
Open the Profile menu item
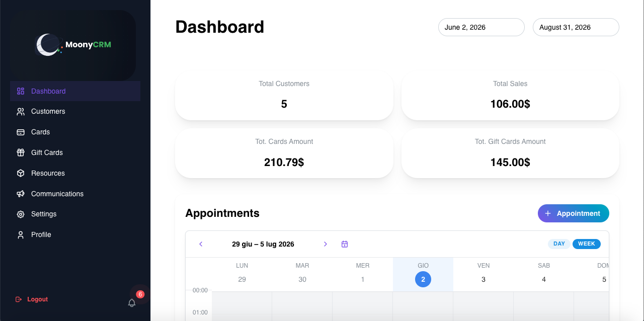[75, 235]
